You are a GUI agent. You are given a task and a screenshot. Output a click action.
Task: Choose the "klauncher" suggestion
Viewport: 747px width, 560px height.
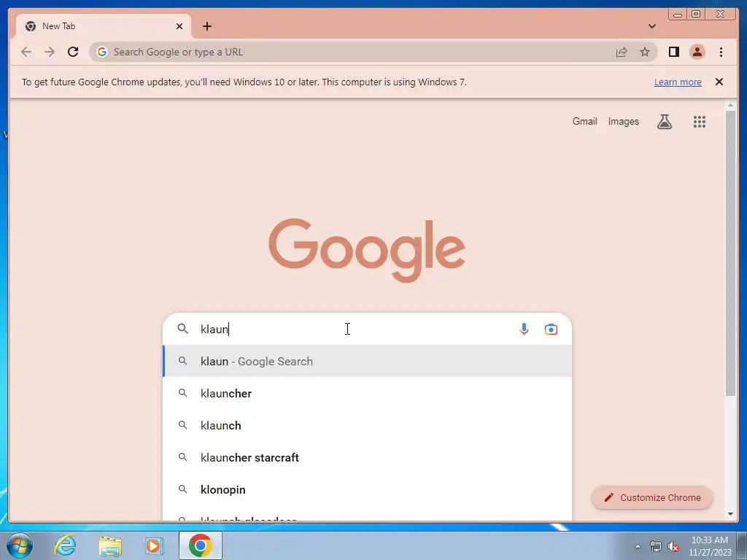(x=368, y=393)
